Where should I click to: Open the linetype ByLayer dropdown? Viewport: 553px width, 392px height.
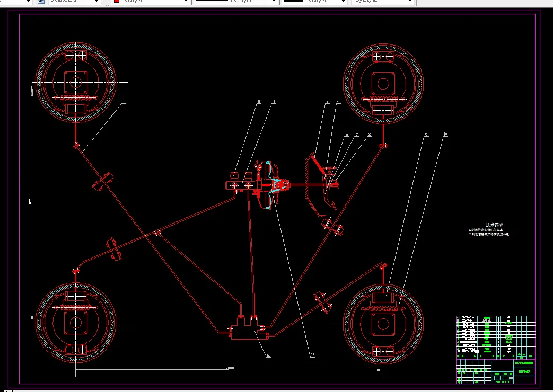[235, 2]
